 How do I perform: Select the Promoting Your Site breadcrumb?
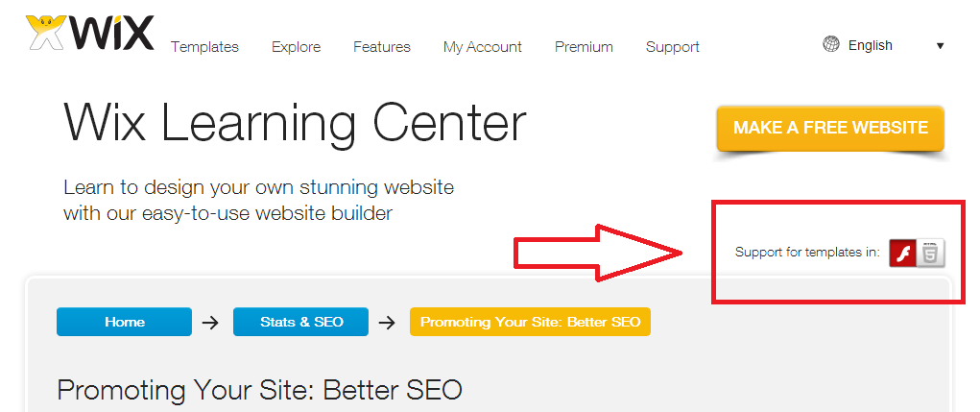(x=530, y=322)
